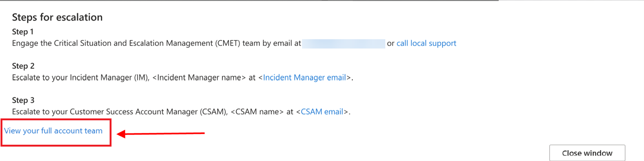Click the "<CSAM name>" placeholder text
Screen dimensions: 644x161
pyautogui.click(x=257, y=112)
